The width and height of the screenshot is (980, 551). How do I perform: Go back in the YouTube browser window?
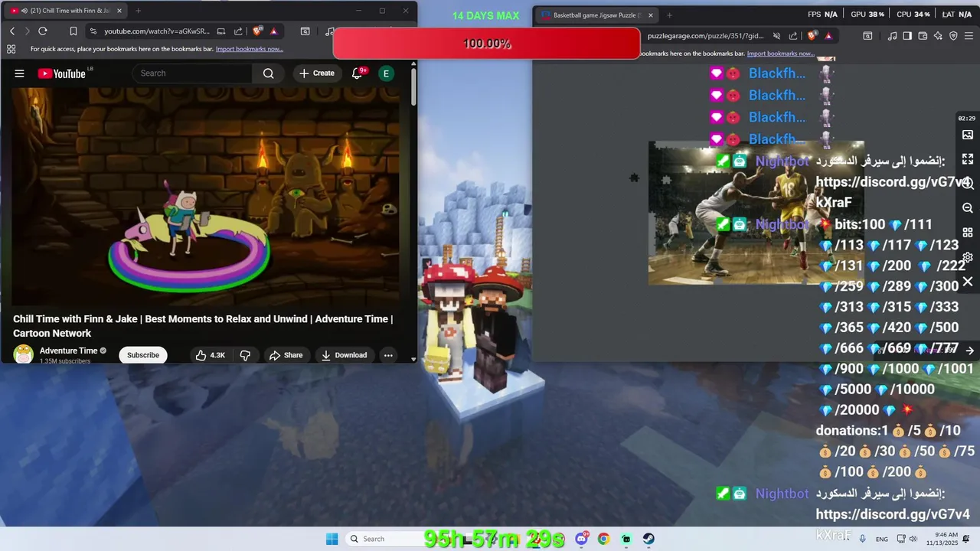click(12, 31)
